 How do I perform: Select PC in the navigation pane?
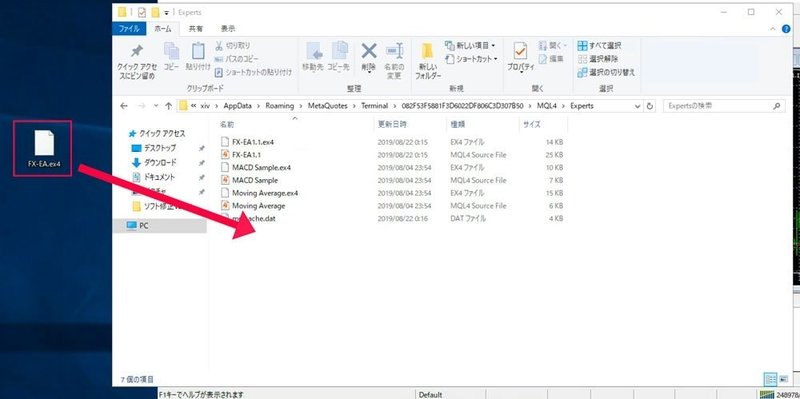click(x=138, y=225)
